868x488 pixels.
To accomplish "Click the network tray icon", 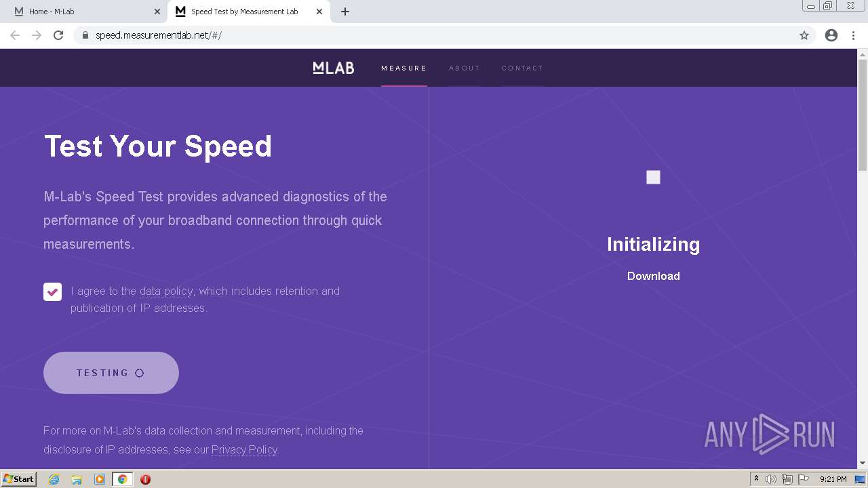I will [787, 479].
